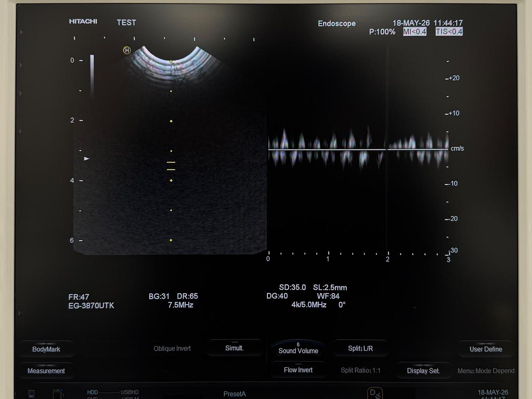Open the User Define button

[486, 349]
